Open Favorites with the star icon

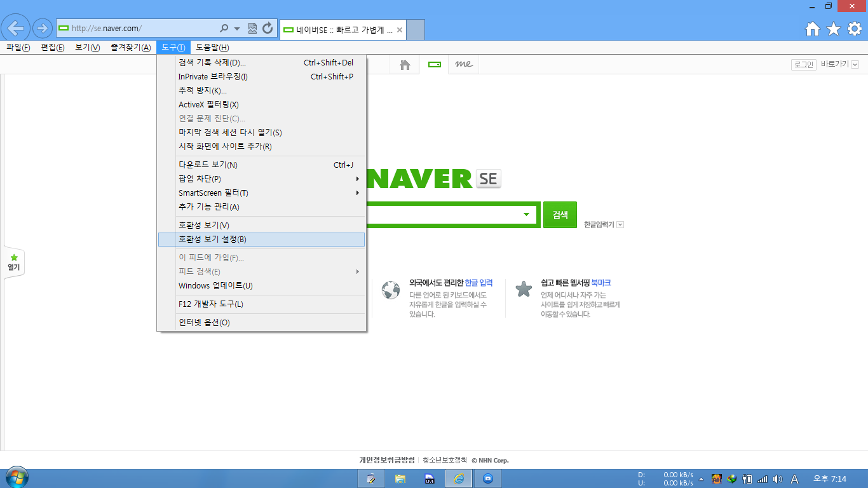(834, 29)
